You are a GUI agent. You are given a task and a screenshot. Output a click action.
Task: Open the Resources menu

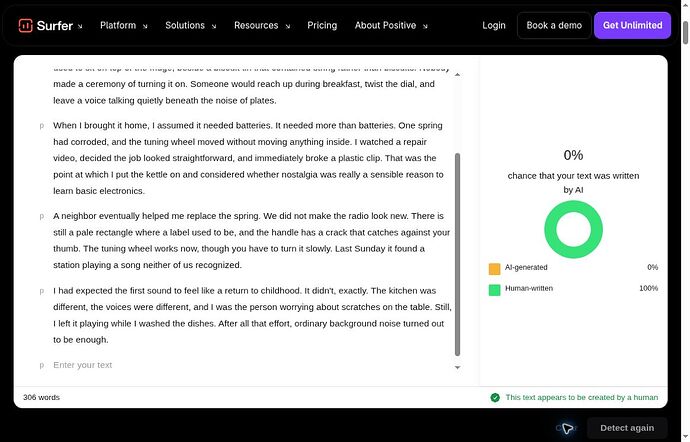[x=256, y=26]
